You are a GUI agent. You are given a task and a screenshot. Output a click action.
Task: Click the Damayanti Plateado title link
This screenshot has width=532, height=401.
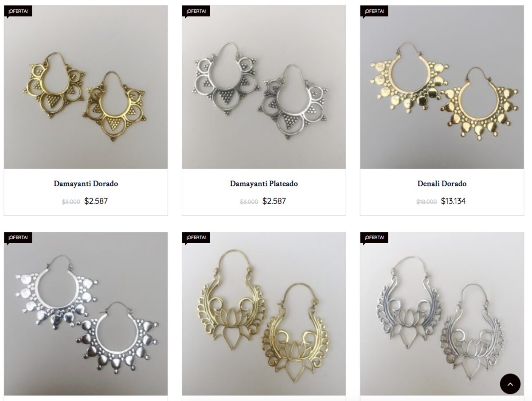coord(264,183)
